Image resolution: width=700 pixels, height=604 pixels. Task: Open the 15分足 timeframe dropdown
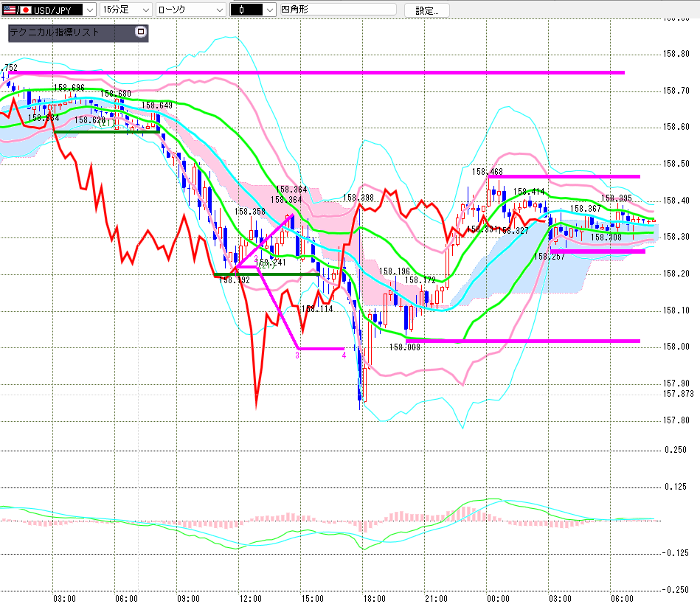126,10
